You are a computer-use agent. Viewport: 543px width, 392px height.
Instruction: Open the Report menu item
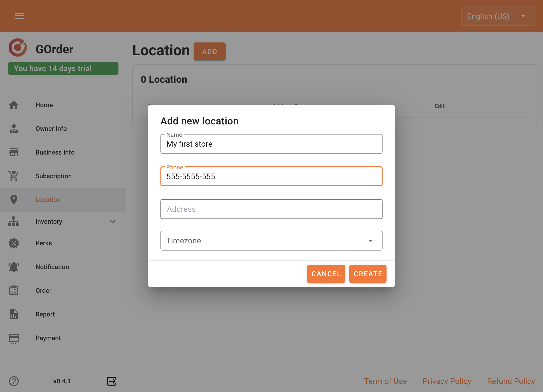coord(63,314)
